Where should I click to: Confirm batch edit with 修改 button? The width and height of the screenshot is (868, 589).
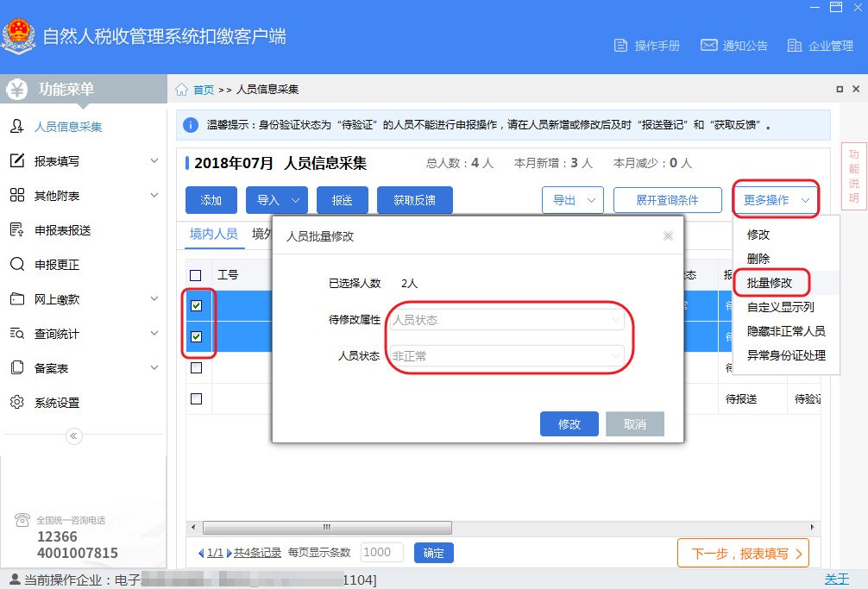coord(569,424)
